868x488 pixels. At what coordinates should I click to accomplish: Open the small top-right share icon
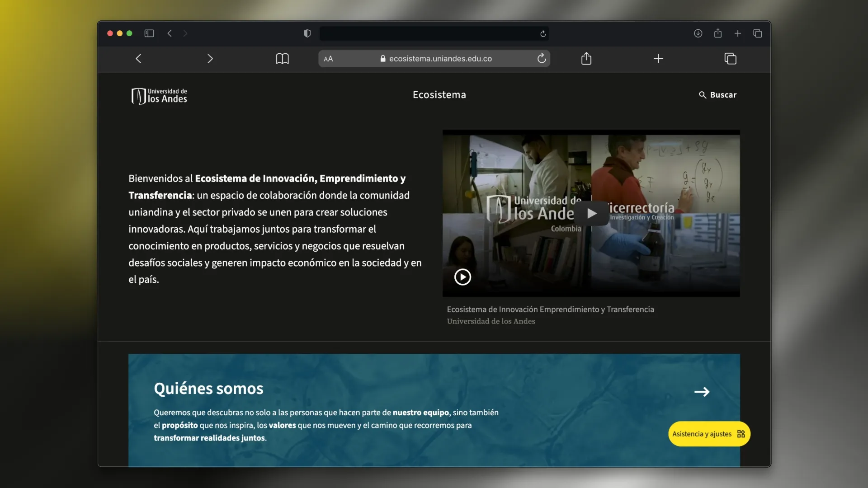click(718, 33)
